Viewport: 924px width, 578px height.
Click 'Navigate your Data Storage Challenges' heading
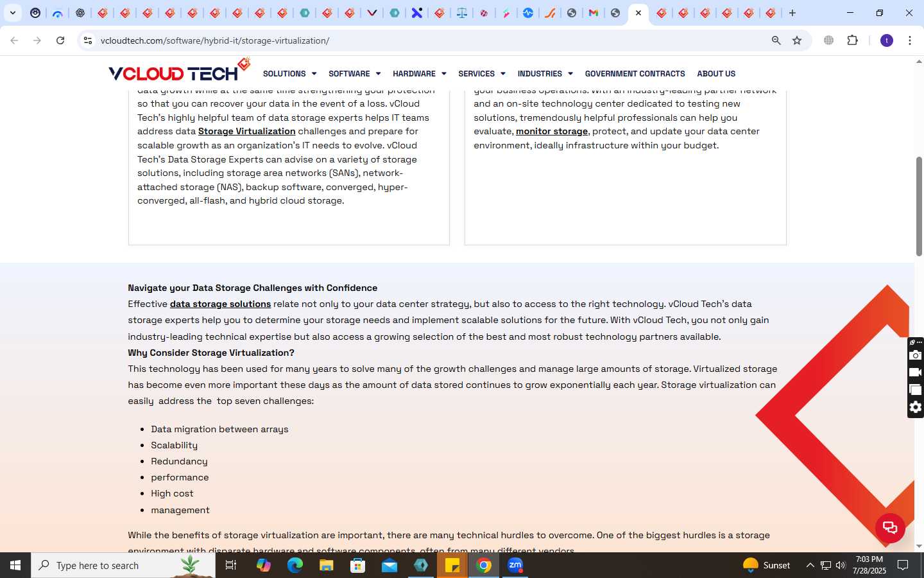pyautogui.click(x=253, y=288)
